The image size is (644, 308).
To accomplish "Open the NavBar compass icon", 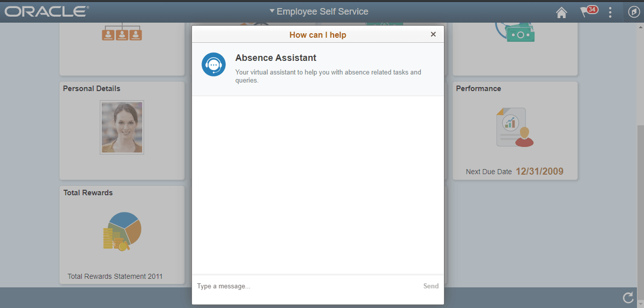I will pyautogui.click(x=633, y=11).
